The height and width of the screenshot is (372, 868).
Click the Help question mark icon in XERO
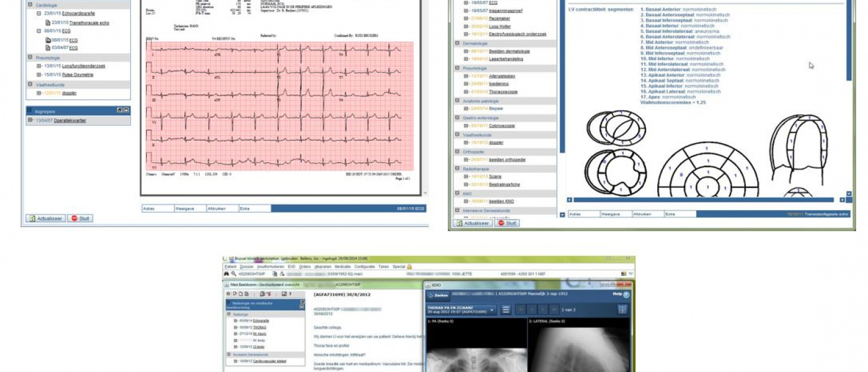click(x=626, y=294)
